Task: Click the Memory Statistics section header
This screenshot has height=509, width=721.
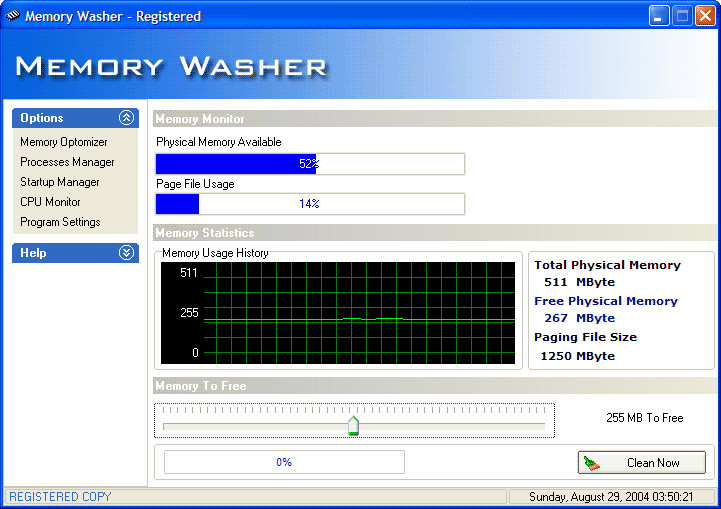Action: click(x=435, y=233)
